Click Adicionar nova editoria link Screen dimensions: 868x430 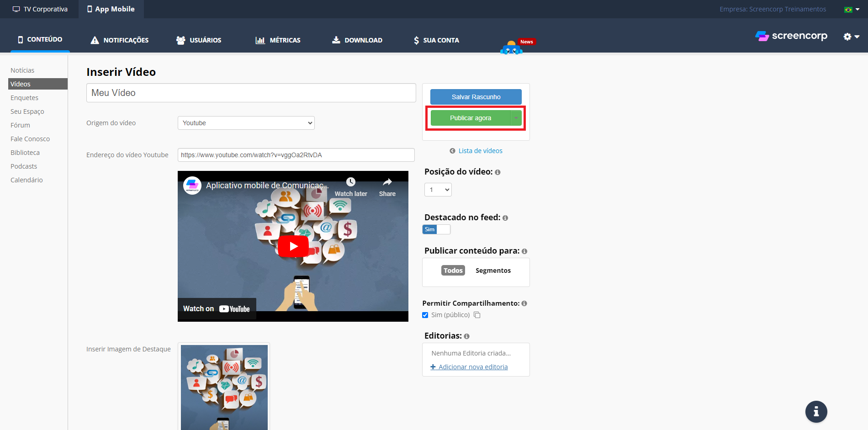[x=469, y=367]
